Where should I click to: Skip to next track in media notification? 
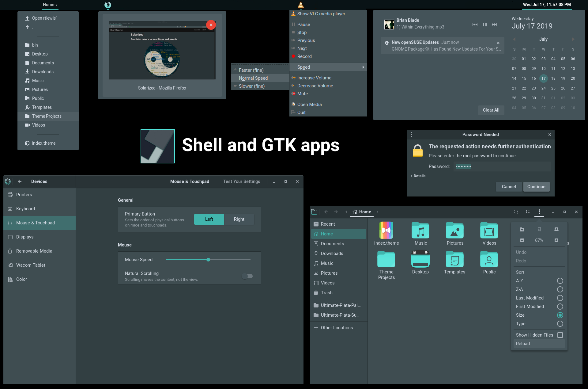pyautogui.click(x=495, y=25)
